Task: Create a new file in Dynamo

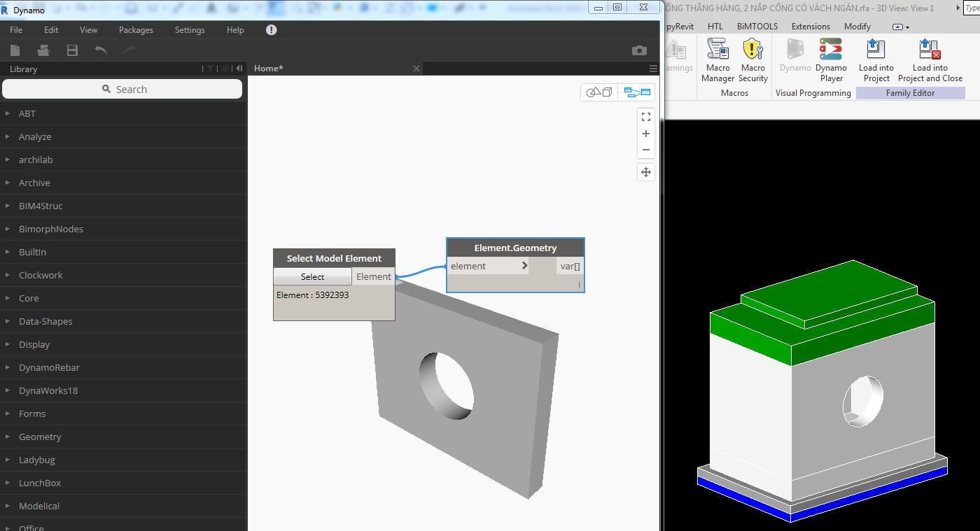Action: point(14,50)
